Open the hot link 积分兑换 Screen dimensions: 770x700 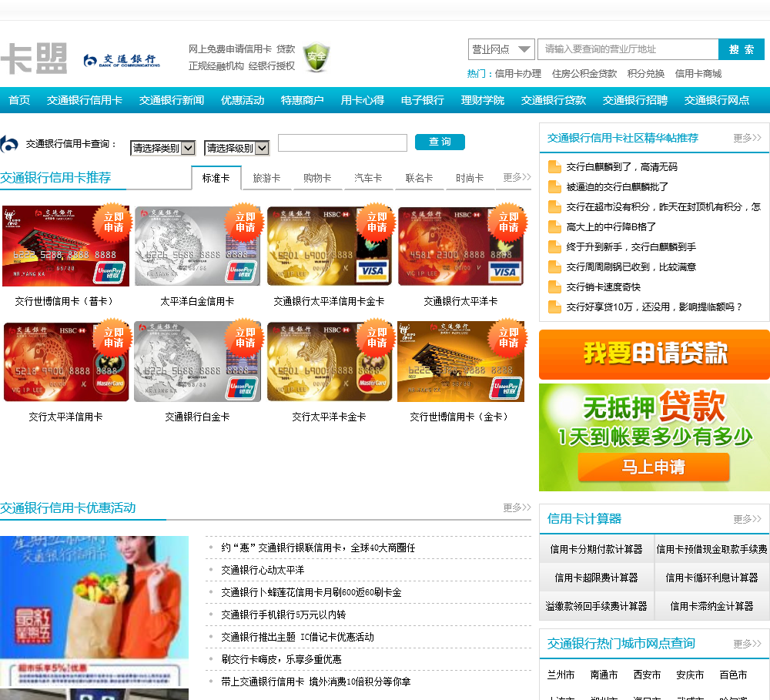point(646,74)
